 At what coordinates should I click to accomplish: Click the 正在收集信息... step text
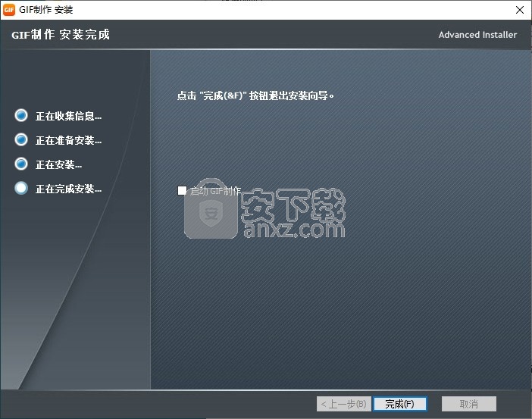(68, 116)
